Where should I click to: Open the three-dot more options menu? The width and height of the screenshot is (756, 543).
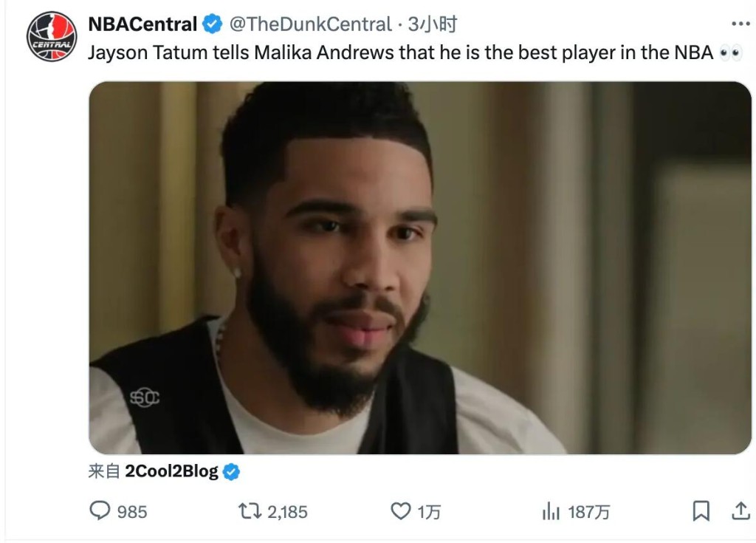click(x=740, y=24)
